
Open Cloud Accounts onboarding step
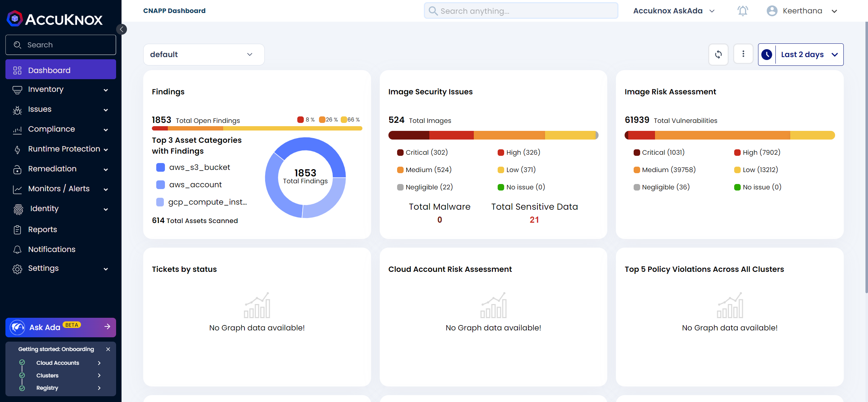coord(58,363)
